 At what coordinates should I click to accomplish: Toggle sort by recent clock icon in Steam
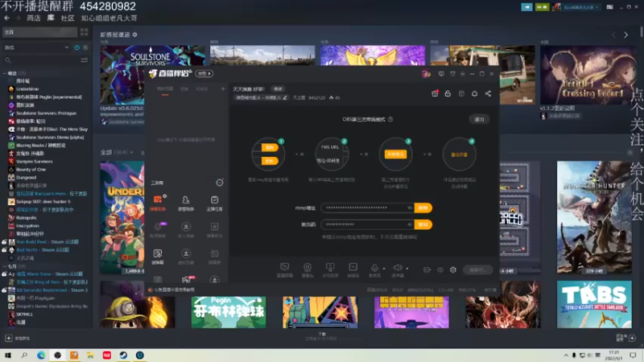(76, 47)
